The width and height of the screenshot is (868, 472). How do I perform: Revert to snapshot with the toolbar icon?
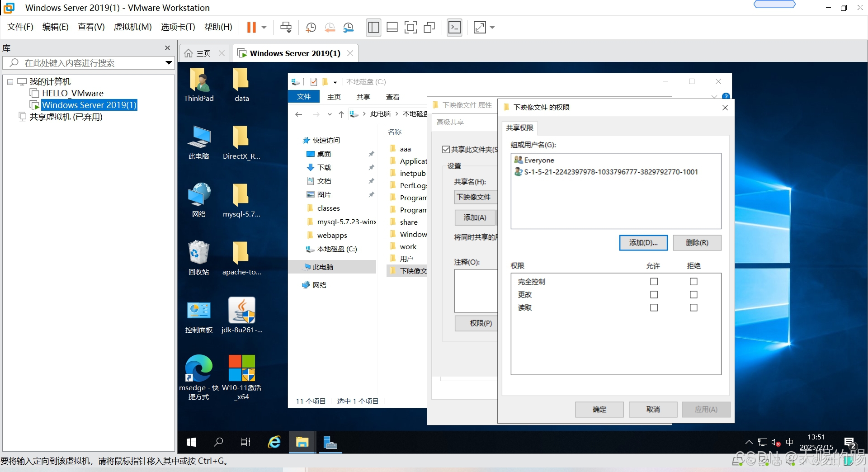(x=330, y=28)
